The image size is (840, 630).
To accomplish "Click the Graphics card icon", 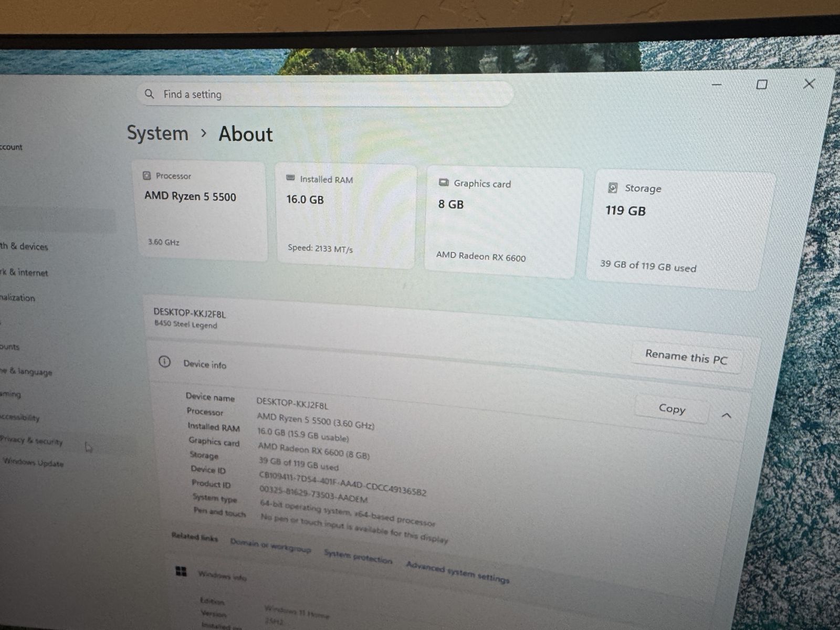I will (x=444, y=182).
